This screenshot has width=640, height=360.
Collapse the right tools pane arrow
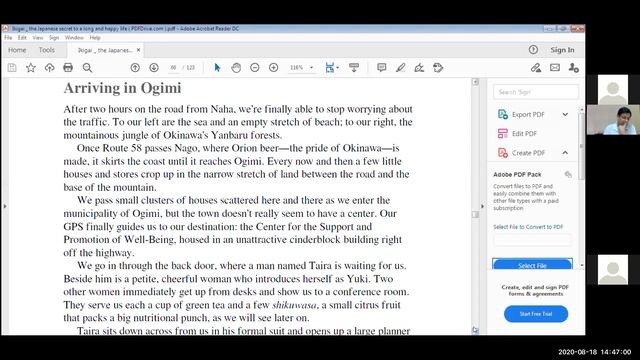(482, 206)
